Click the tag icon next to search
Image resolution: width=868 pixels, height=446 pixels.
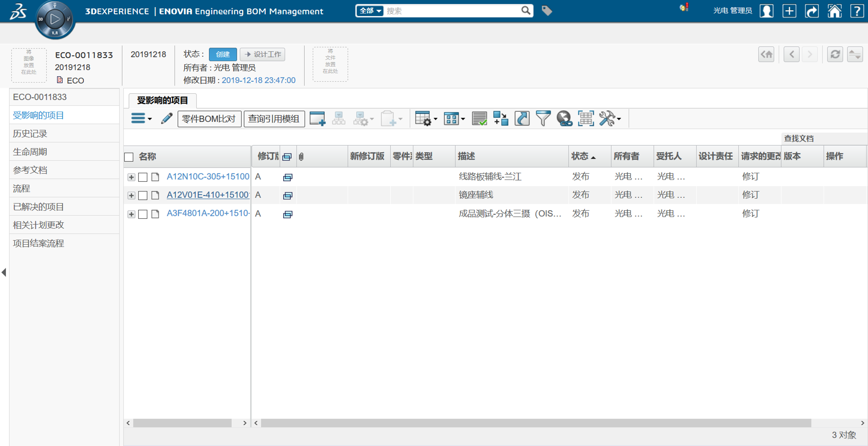coord(547,11)
